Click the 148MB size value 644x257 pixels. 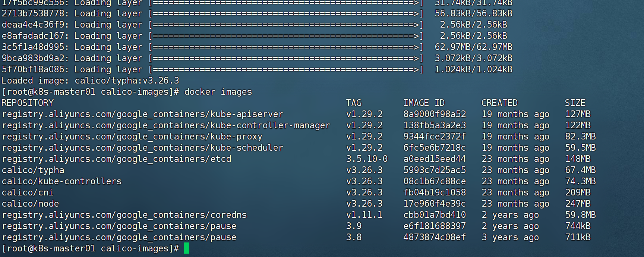[578, 159]
